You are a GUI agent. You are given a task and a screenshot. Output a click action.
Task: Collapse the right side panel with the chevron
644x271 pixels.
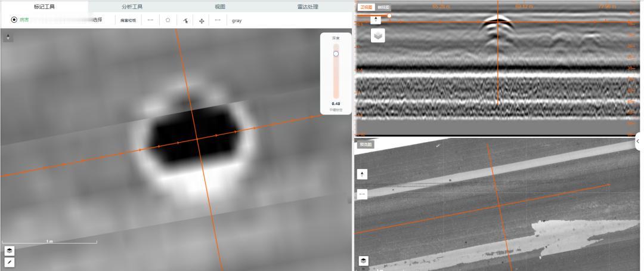point(638,141)
